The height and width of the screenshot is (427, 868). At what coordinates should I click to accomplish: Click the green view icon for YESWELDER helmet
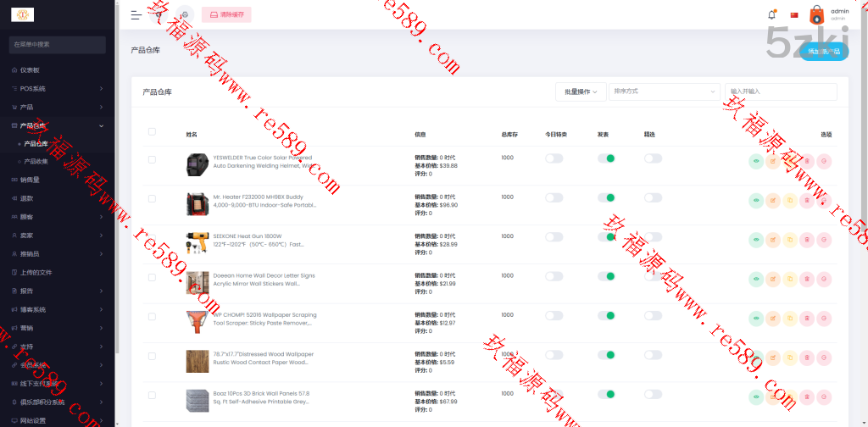[756, 162]
